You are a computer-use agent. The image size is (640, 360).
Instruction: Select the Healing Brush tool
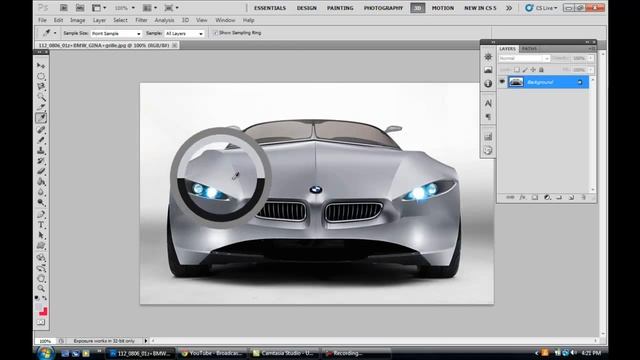(41, 130)
